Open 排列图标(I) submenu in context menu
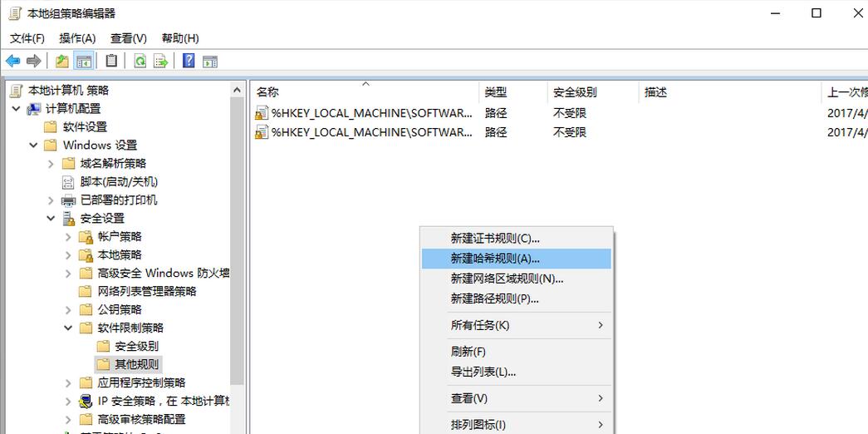The width and height of the screenshot is (868, 434). tap(517, 425)
